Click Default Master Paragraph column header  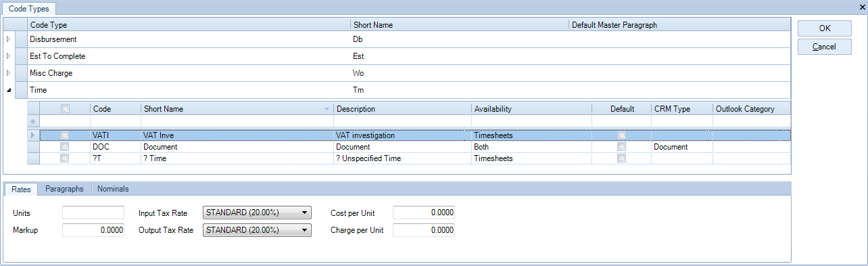[x=679, y=25]
